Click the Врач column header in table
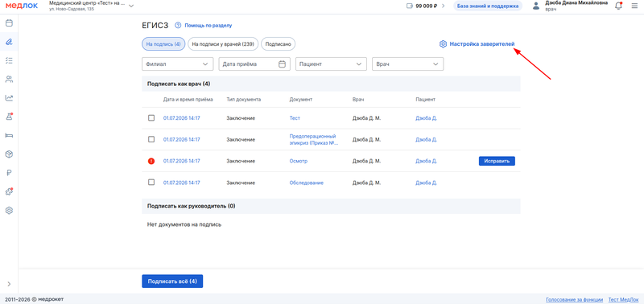This screenshot has width=644, height=304. tap(358, 99)
